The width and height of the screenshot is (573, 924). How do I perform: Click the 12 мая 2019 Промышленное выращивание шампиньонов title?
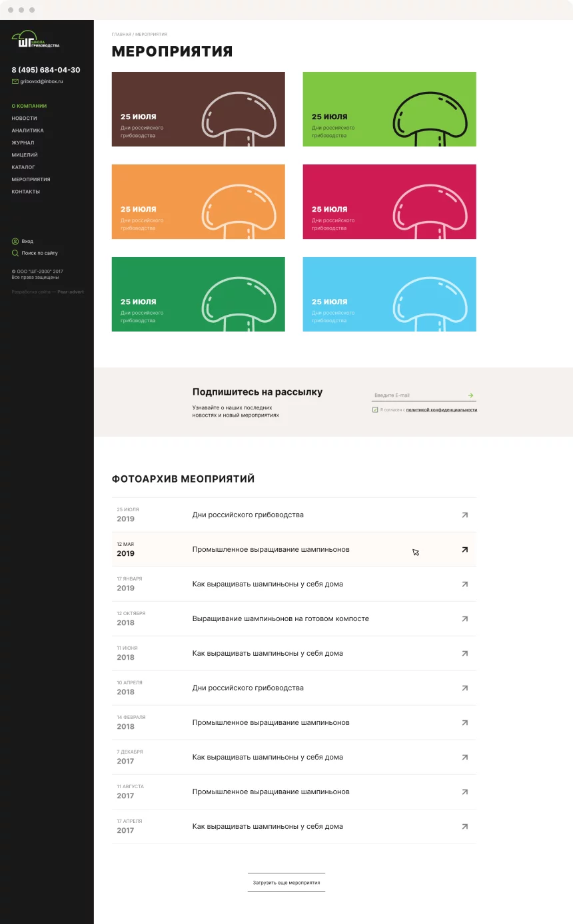(271, 549)
